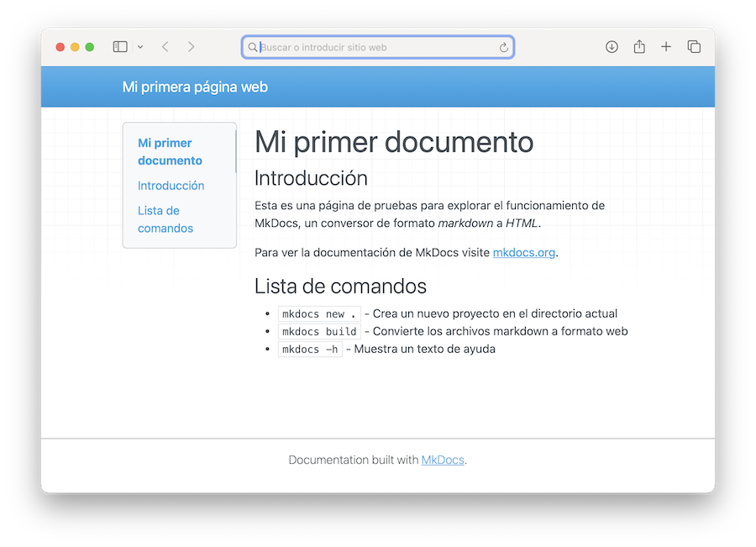
Task: Reload the page using the refresh icon
Action: (x=504, y=48)
